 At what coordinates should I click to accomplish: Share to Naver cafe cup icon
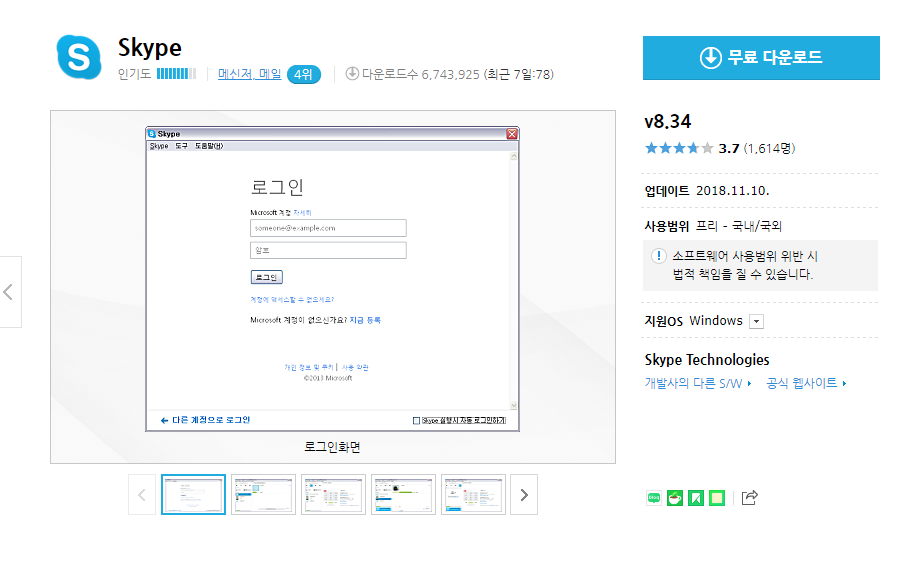click(x=675, y=498)
